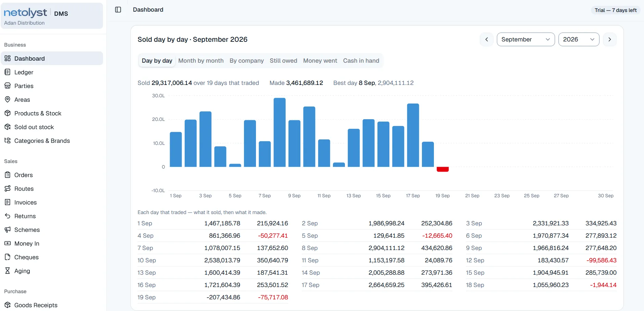Click the 8 Sep sold value 2,904,111.12
644x311 pixels.
[386, 248]
